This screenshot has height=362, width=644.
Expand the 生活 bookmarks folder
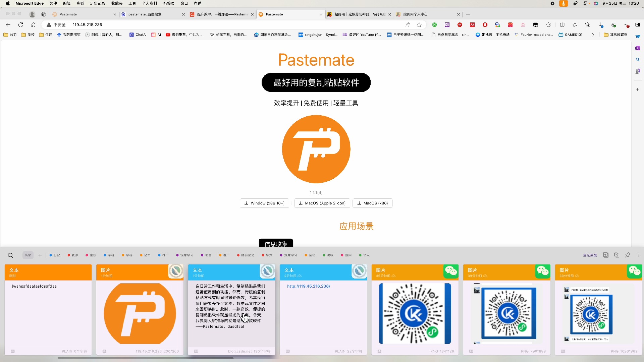point(46,35)
